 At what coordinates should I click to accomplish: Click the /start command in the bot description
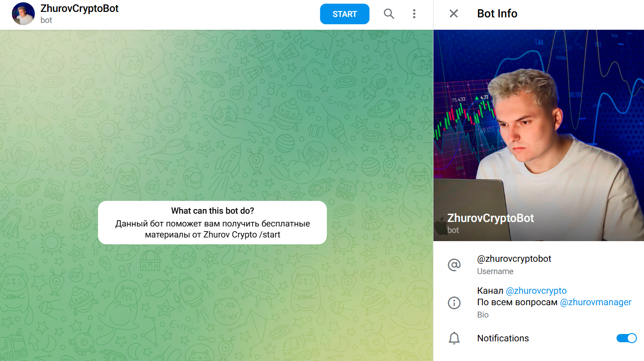[270, 235]
